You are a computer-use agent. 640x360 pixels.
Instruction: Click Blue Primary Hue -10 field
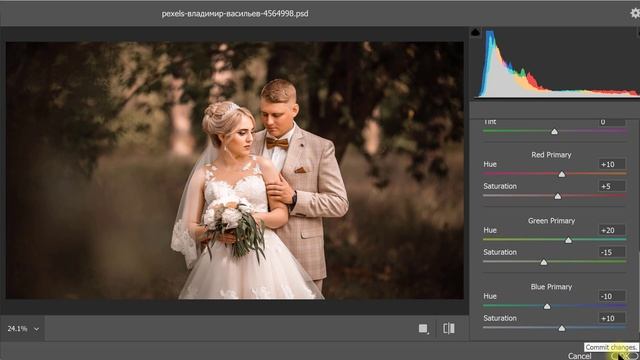612,296
